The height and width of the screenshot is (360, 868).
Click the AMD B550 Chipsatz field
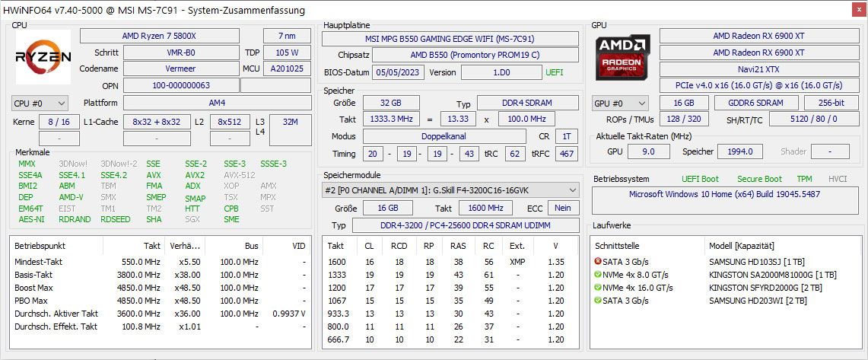[x=475, y=56]
